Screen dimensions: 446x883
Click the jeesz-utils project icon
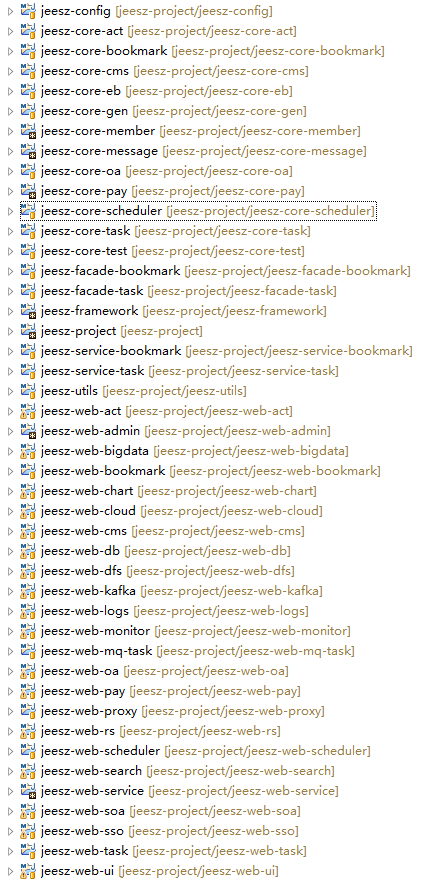28,391
